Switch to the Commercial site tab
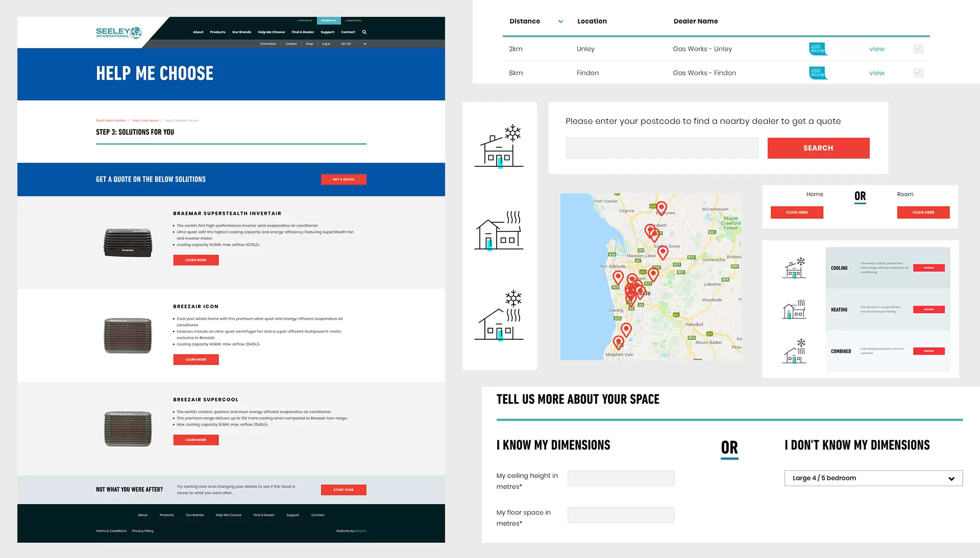 point(353,20)
